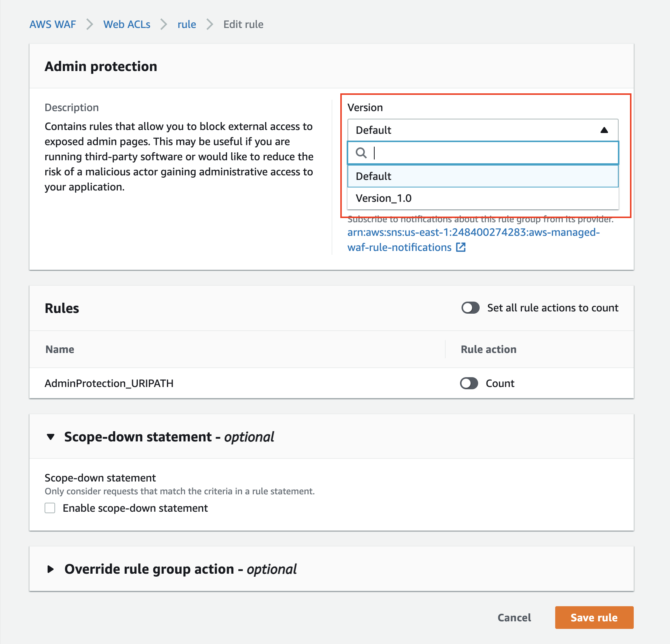Click the external link icon beside waf-rule-notifications
The width and height of the screenshot is (670, 644).
461,247
